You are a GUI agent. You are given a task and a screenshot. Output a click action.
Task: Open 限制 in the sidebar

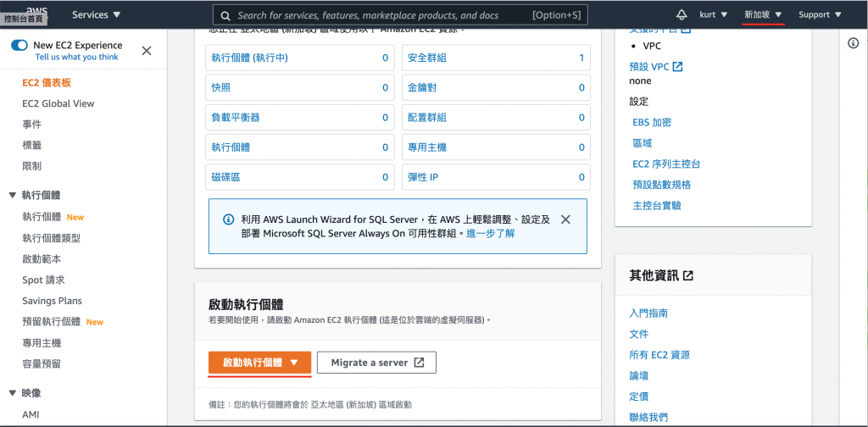click(31, 166)
